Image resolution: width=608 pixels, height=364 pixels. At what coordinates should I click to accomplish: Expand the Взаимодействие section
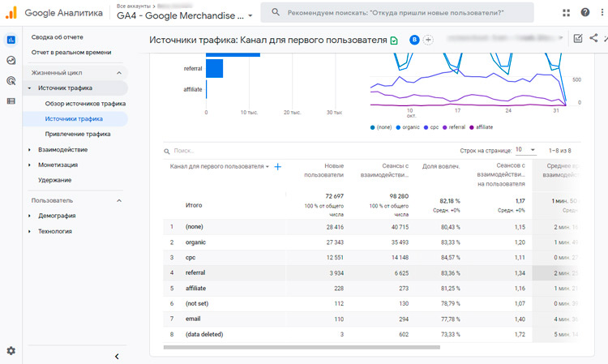click(62, 149)
